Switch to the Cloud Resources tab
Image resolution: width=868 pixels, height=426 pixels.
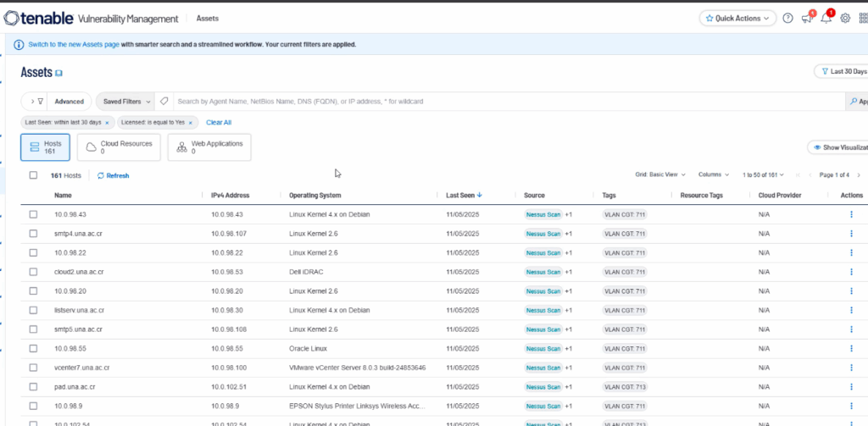pos(118,147)
